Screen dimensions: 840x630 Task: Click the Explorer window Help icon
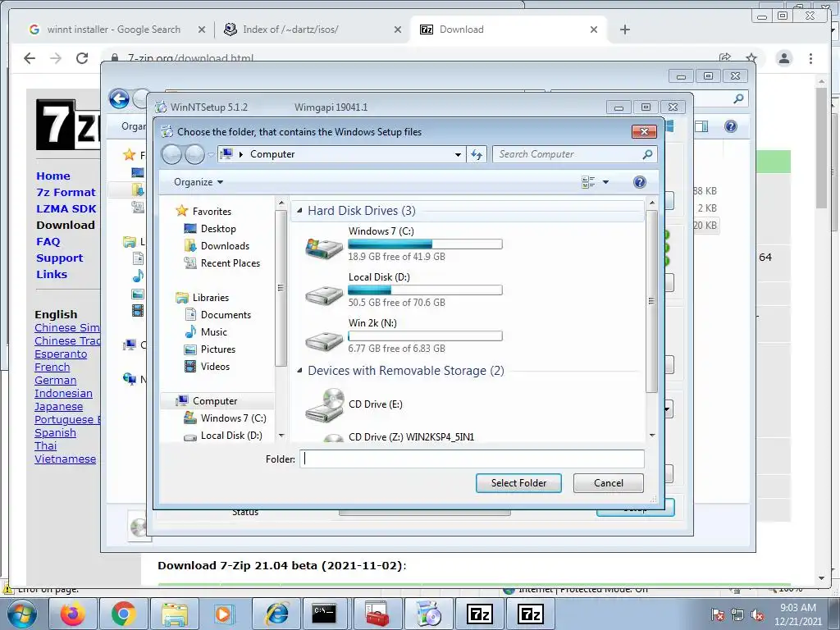(731, 126)
